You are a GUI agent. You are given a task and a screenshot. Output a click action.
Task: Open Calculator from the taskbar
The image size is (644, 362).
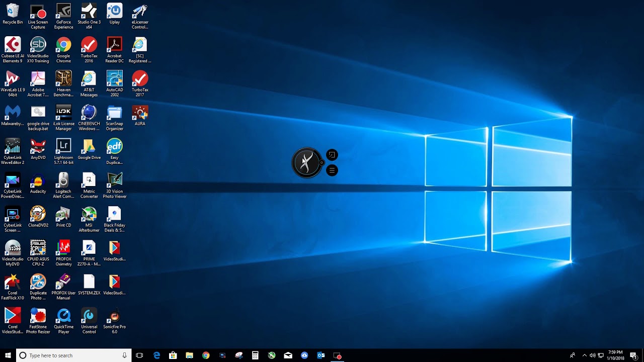coord(255,355)
